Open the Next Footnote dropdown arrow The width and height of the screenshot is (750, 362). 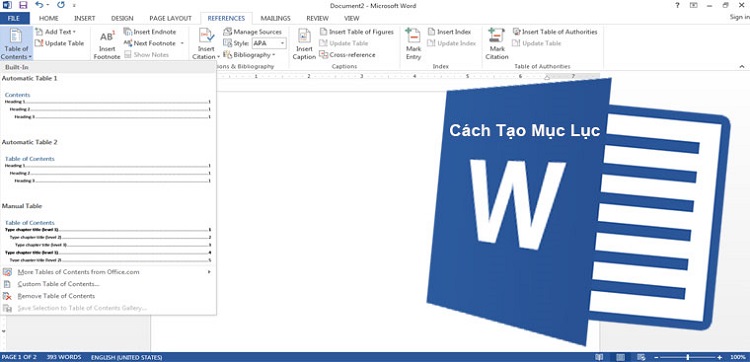[x=182, y=44]
